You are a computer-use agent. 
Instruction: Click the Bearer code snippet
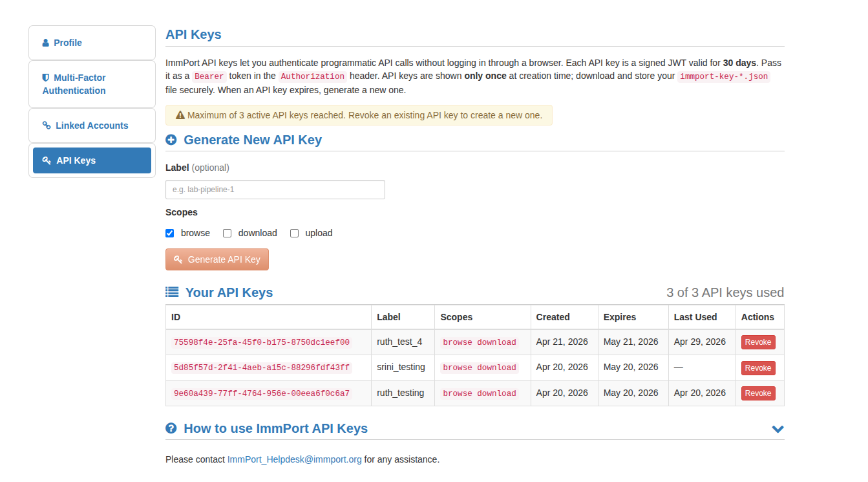coord(208,76)
